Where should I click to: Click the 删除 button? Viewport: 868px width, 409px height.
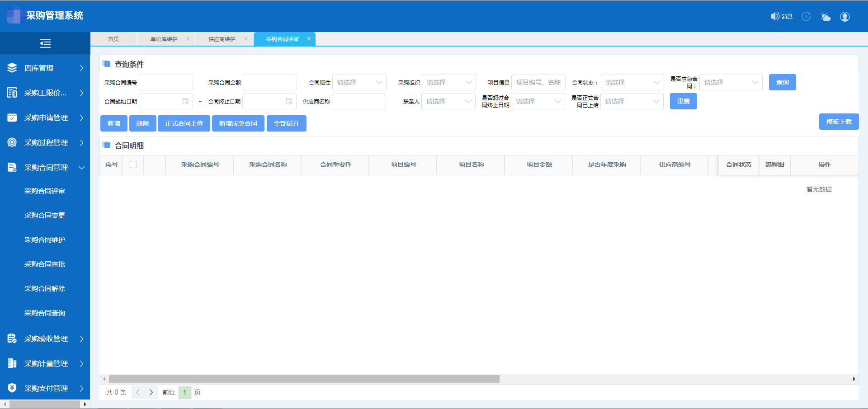pyautogui.click(x=143, y=123)
